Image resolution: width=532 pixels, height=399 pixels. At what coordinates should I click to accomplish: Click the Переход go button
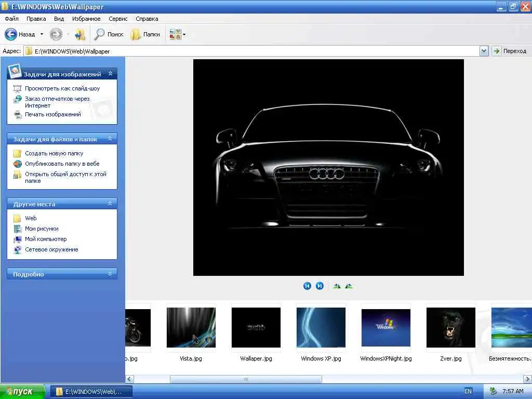tap(510, 51)
